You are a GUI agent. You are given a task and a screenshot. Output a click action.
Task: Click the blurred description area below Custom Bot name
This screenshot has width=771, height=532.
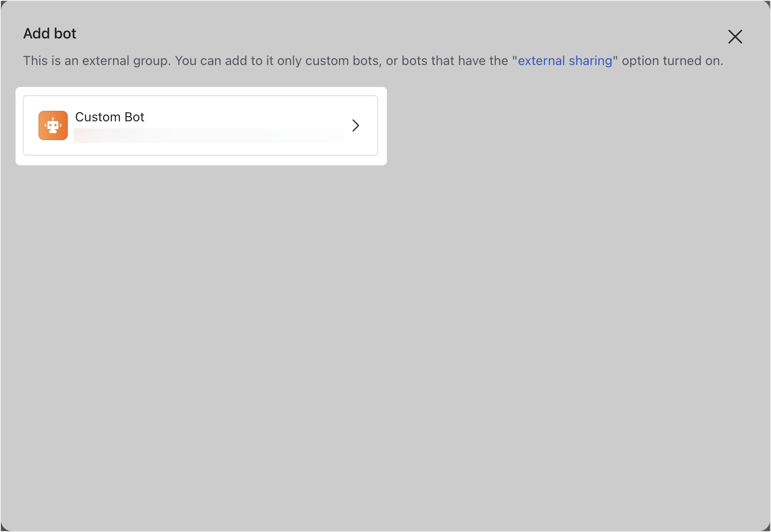tap(209, 135)
